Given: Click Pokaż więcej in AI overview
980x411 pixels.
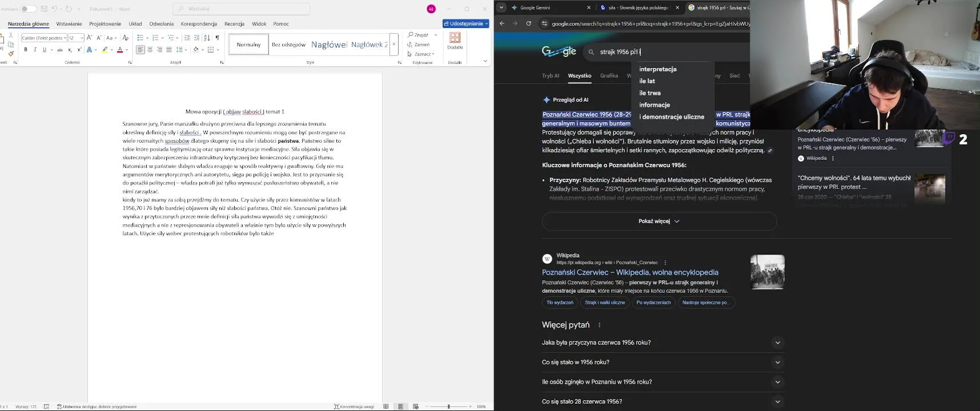Looking at the screenshot, I should (659, 221).
